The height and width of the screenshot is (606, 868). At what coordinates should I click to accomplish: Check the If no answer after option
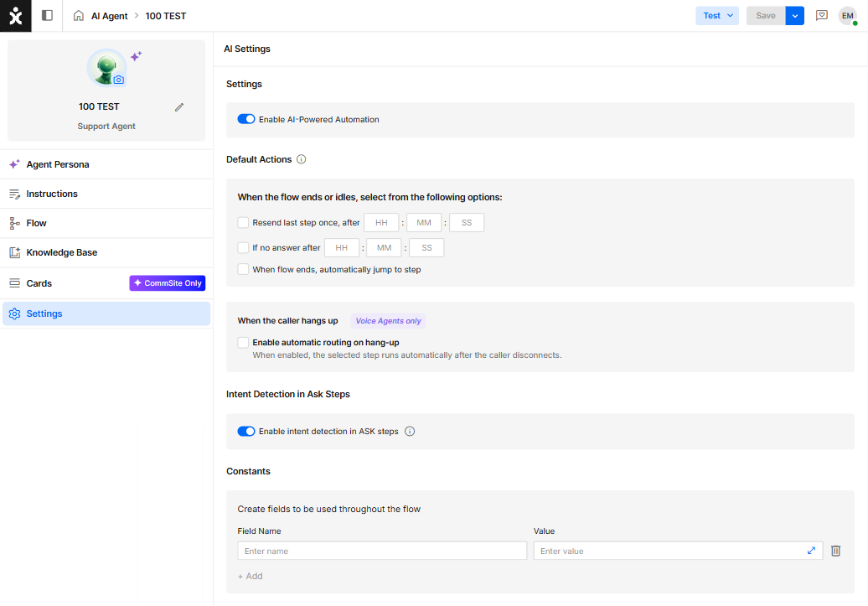(243, 247)
